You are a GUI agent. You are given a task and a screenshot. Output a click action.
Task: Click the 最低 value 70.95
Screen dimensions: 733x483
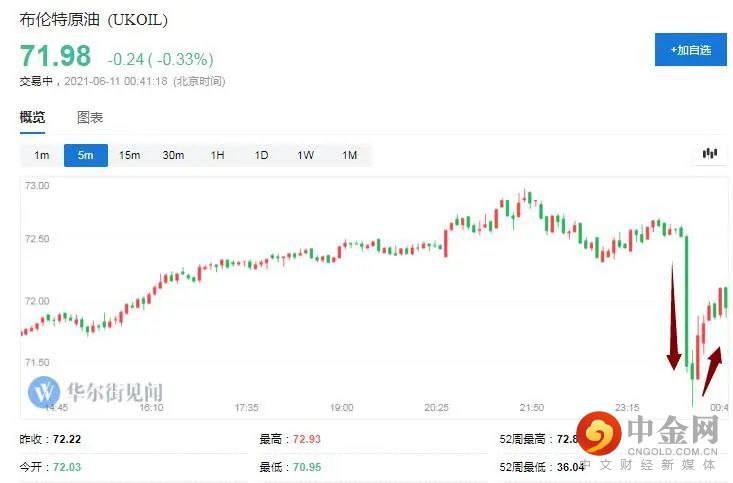click(x=307, y=467)
